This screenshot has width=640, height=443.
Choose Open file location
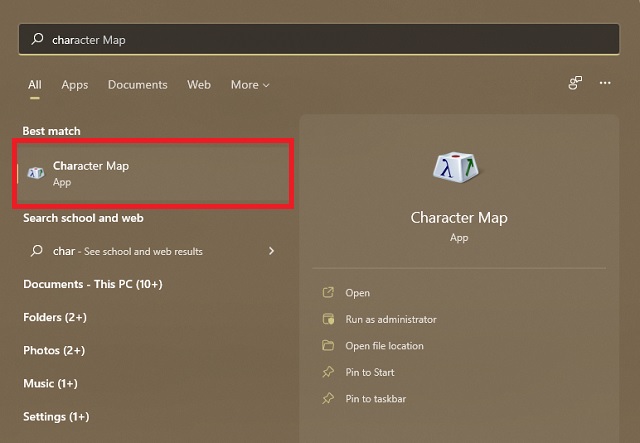click(x=384, y=346)
